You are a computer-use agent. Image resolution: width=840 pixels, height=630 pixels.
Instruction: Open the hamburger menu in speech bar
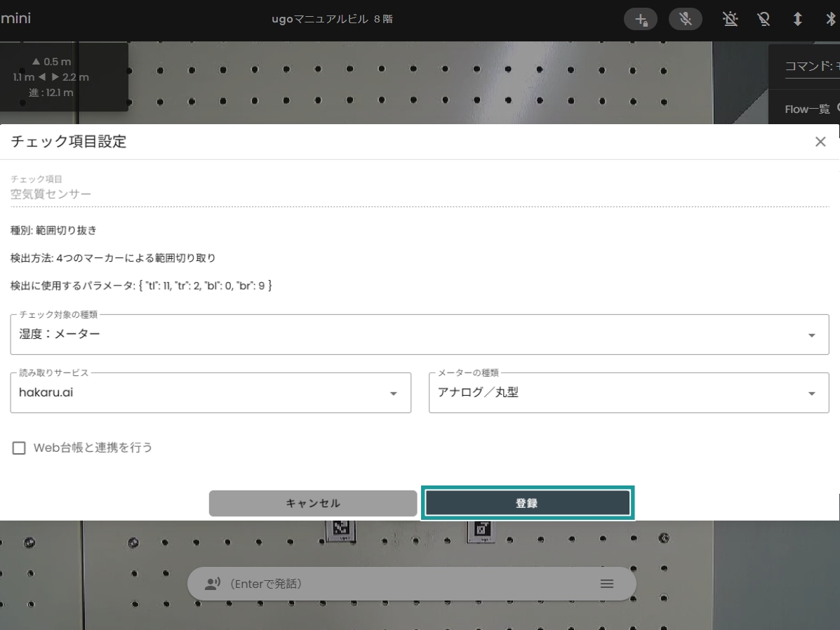(x=606, y=584)
